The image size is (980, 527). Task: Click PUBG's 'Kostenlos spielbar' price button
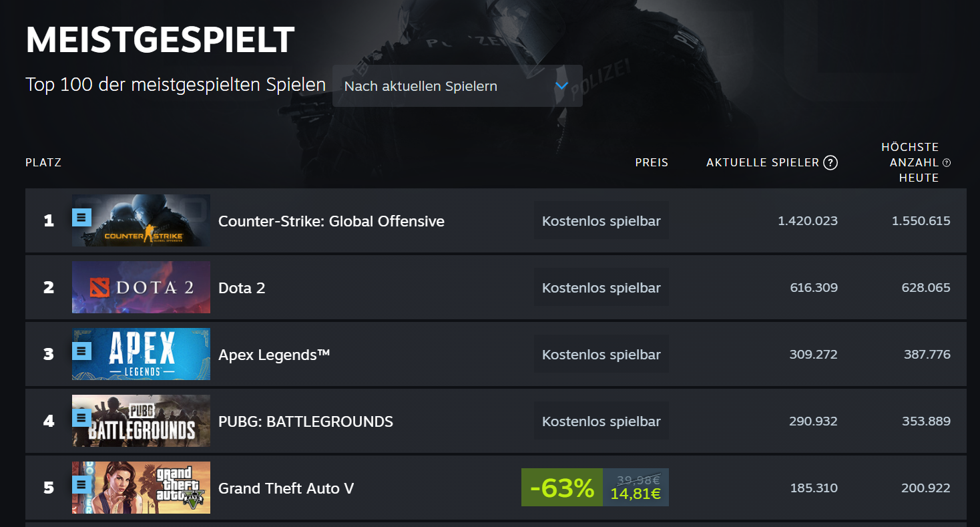click(601, 421)
